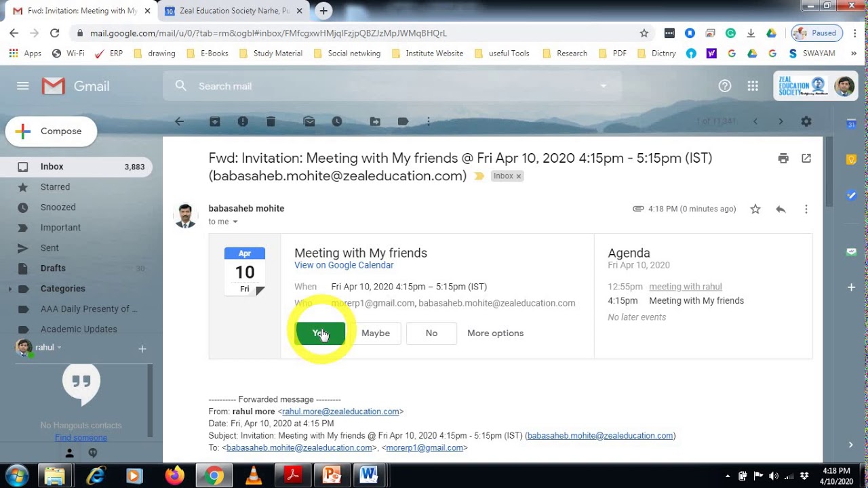This screenshot has width=868, height=488.
Task: Open the View on Google Calendar link
Action: click(x=344, y=265)
